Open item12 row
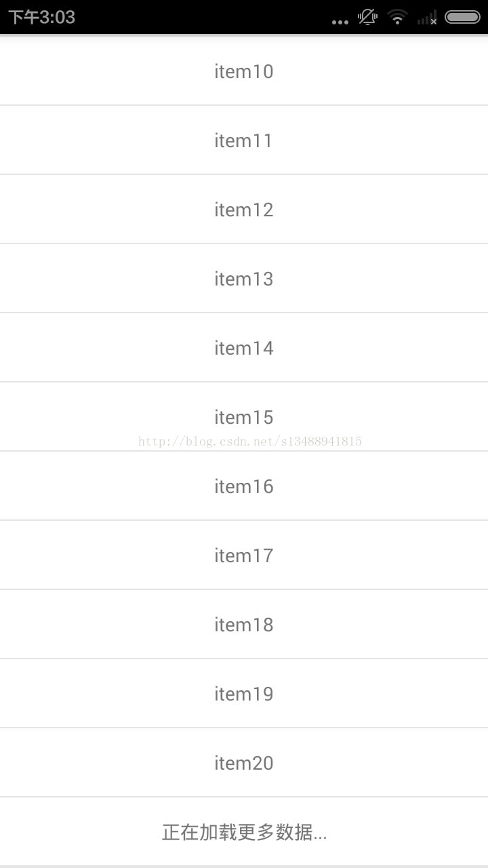Screen dimensions: 488x868 click(244, 209)
